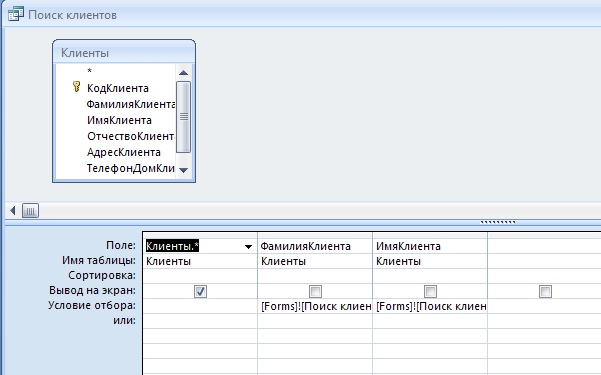Viewport: 601px width, 375px height.
Task: Click the query icon beside Поиск клиентов title
Action: pyautogui.click(x=16, y=14)
